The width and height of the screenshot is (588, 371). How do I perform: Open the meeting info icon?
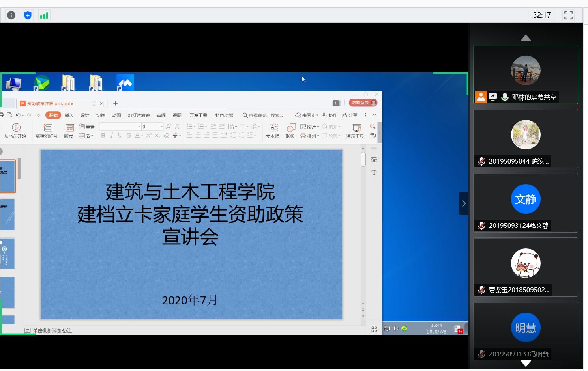pos(11,15)
